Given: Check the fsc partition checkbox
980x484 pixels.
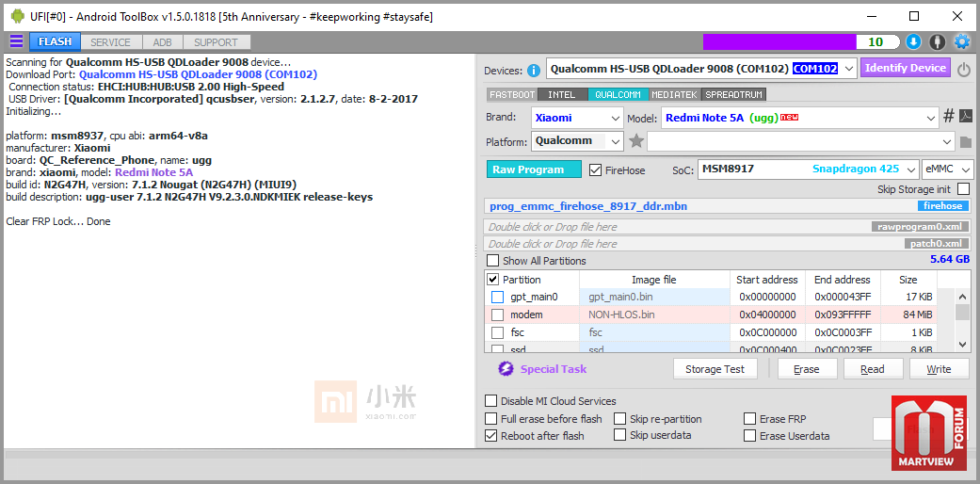Looking at the screenshot, I should click(x=497, y=332).
